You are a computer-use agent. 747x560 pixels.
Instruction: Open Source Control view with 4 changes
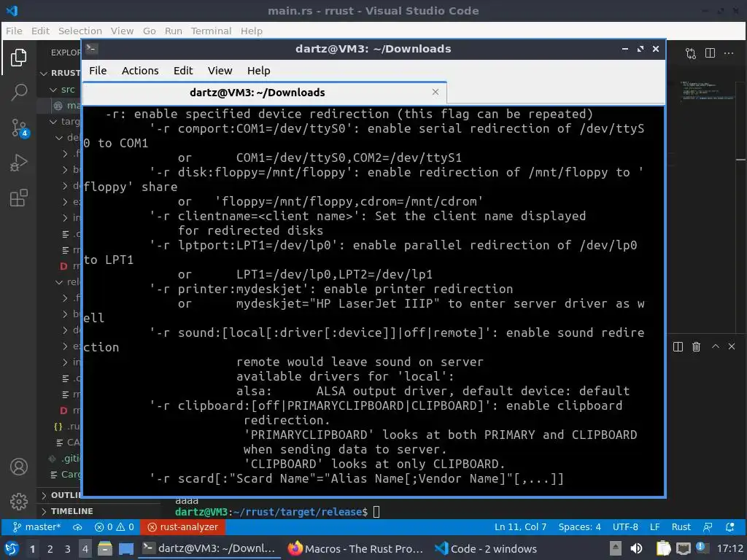[x=20, y=128]
